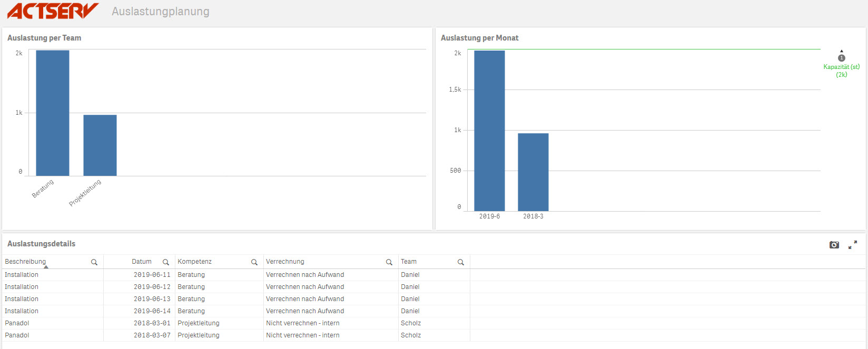
Task: Click 'Nicht verrechnen - intern' in last row
Action: (x=302, y=335)
